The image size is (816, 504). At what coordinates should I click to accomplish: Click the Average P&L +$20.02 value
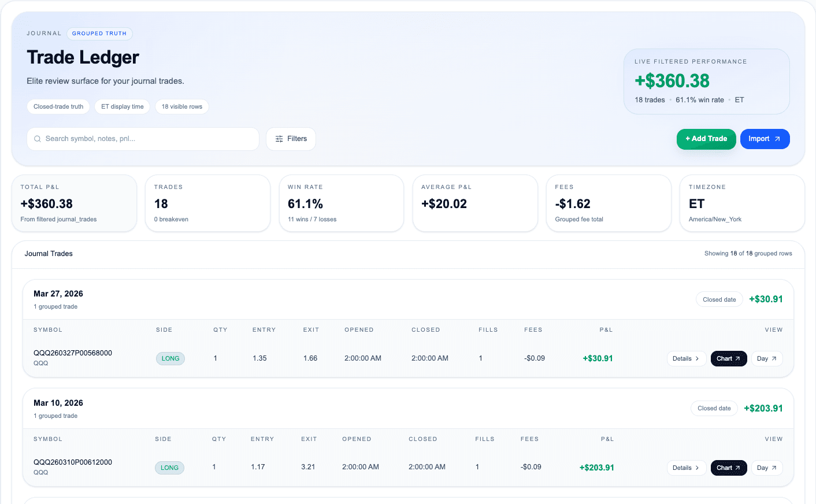(x=444, y=204)
